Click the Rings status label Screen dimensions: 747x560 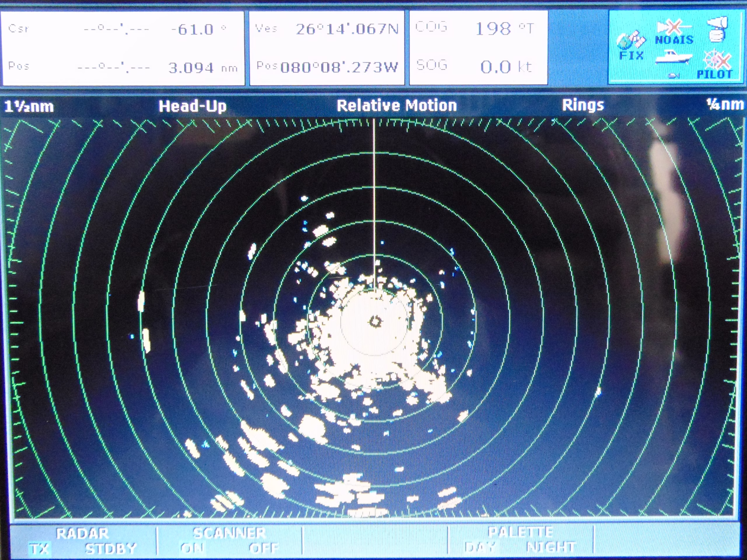click(583, 105)
